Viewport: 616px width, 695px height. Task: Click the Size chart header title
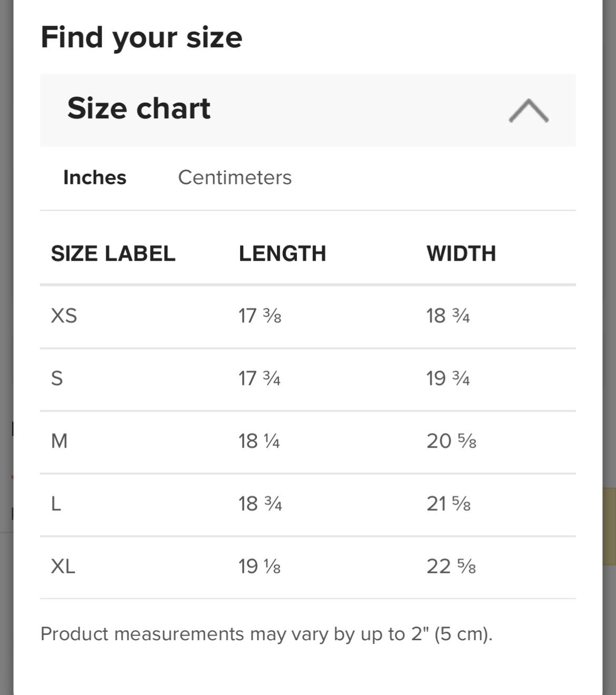[x=138, y=108]
